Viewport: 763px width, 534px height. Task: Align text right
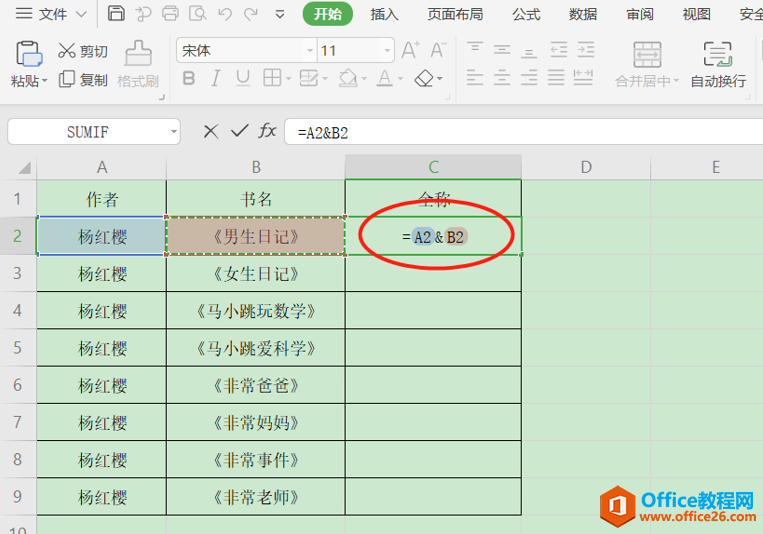pyautogui.click(x=529, y=78)
